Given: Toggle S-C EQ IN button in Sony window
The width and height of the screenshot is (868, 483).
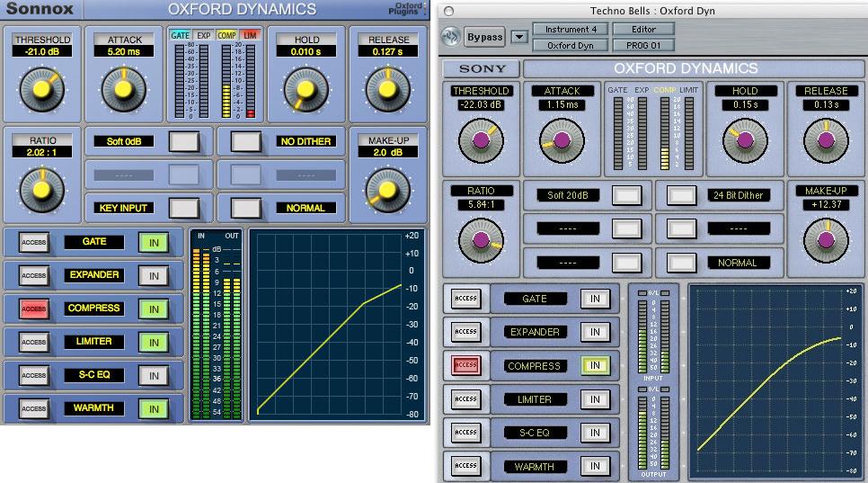Looking at the screenshot, I should [x=595, y=433].
